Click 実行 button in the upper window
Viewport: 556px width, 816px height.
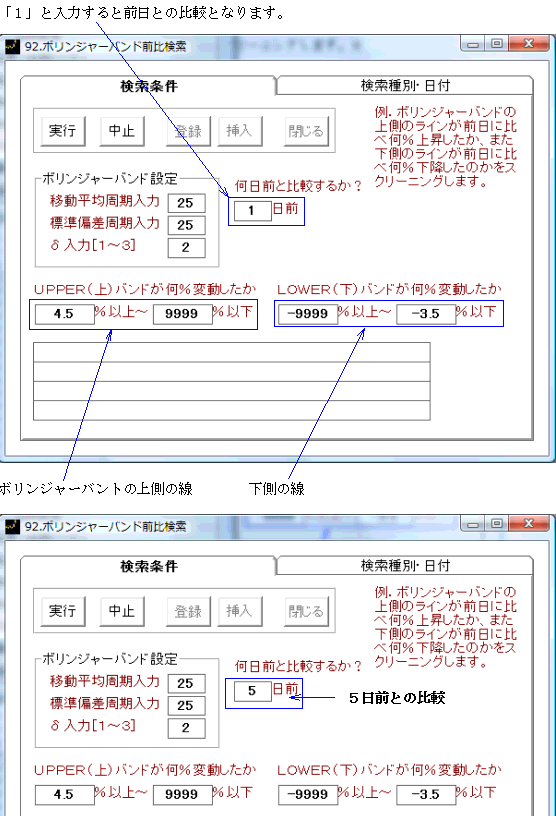click(63, 131)
